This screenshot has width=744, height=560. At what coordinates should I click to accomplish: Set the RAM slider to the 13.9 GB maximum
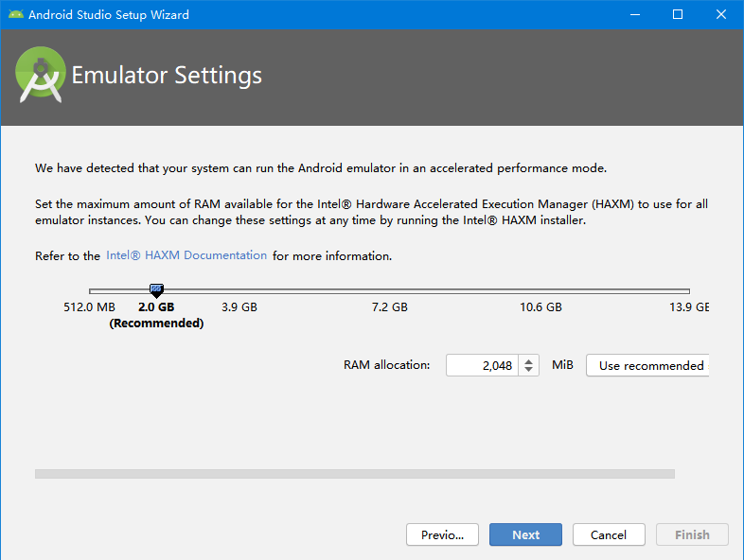(689, 291)
